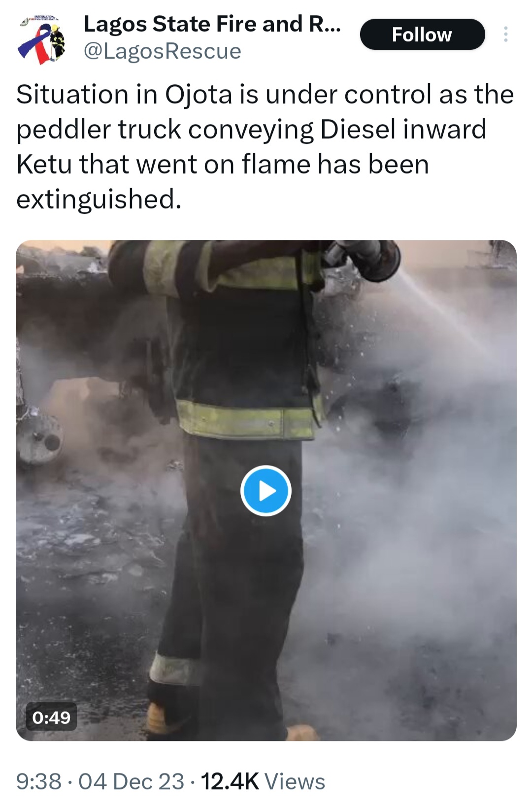Open the three-dot more options menu

(505, 34)
